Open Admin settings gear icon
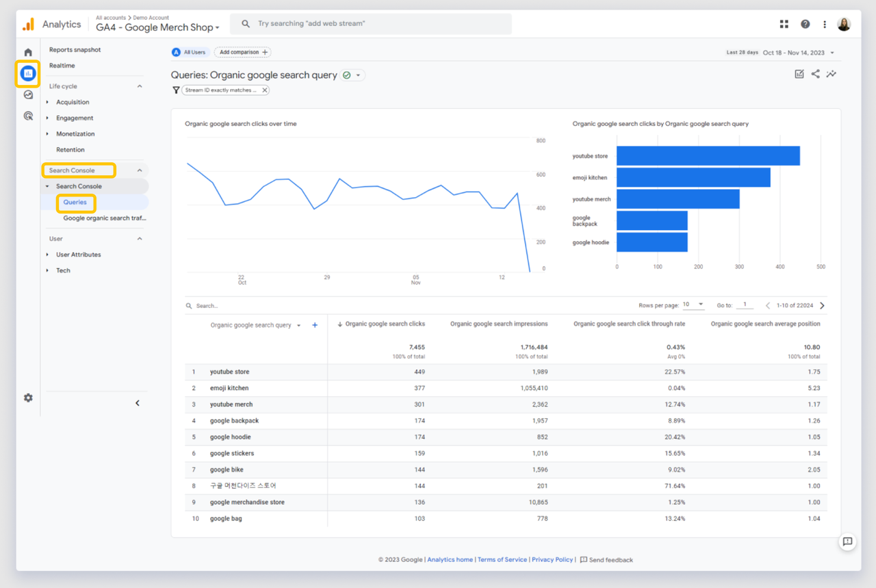The height and width of the screenshot is (588, 876). click(x=28, y=398)
